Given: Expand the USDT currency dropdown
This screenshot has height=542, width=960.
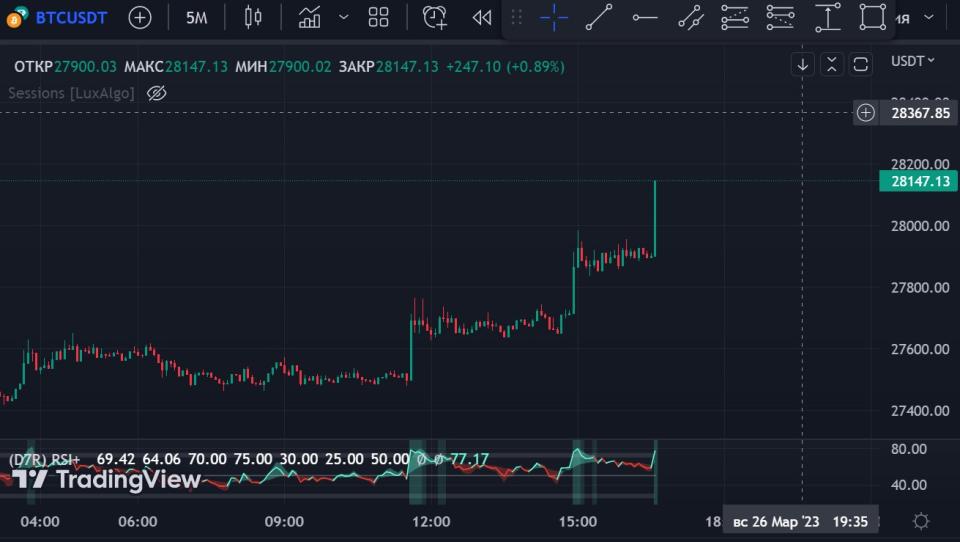Looking at the screenshot, I should (912, 61).
